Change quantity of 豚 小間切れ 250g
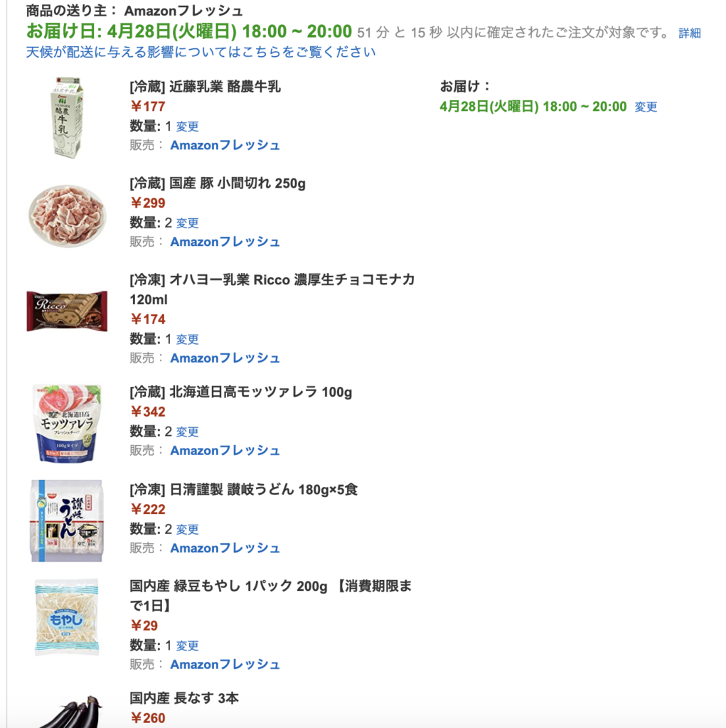Image resolution: width=726 pixels, height=728 pixels. 187,223
